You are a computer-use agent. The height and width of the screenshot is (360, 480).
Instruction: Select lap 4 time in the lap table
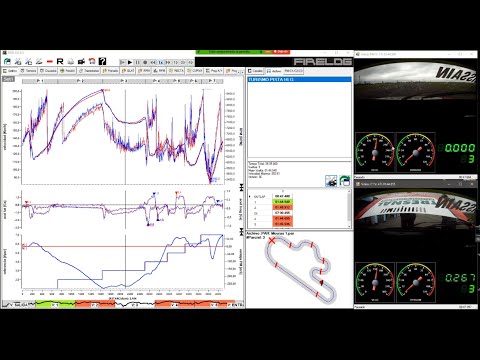[283, 218]
